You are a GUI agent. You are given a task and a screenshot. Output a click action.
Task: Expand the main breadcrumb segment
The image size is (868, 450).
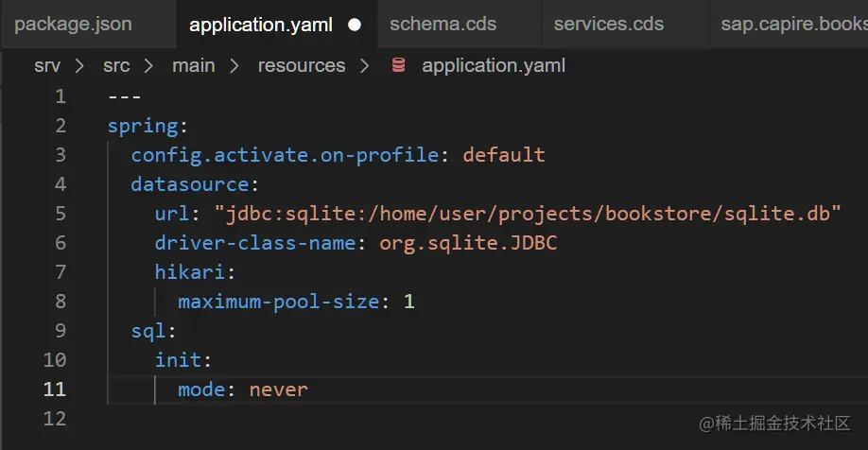click(193, 65)
